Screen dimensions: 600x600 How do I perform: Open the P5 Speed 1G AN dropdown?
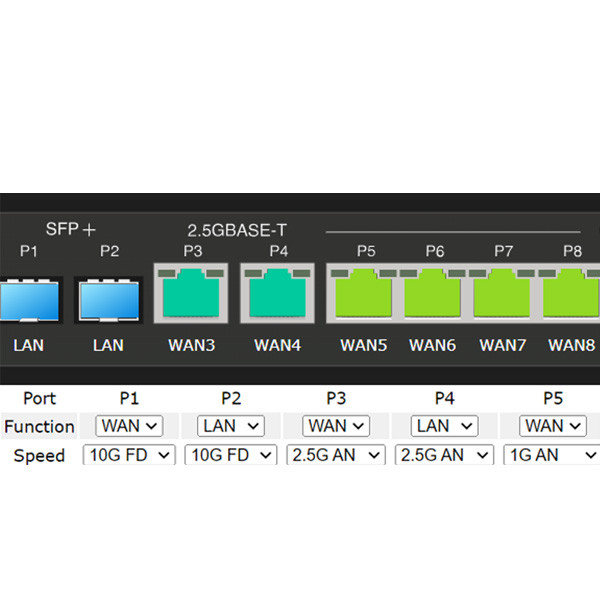552,455
